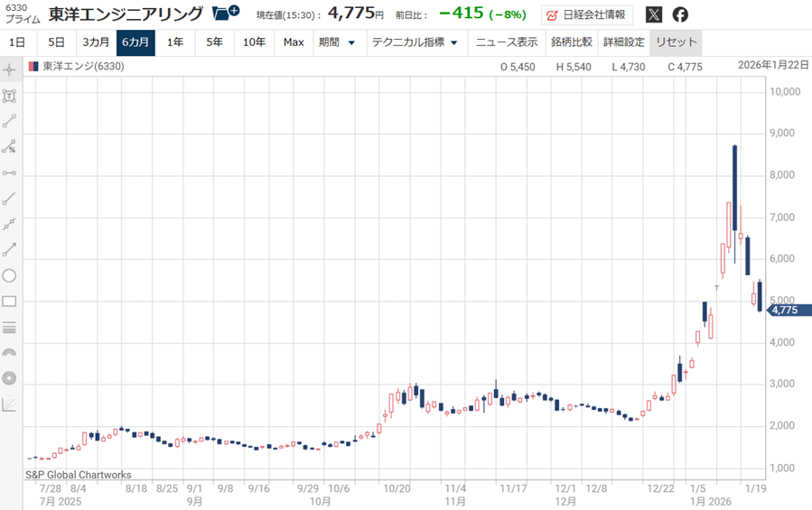Open the 銘柄比較 menu
Viewport: 812px width, 510px height.
[x=571, y=42]
